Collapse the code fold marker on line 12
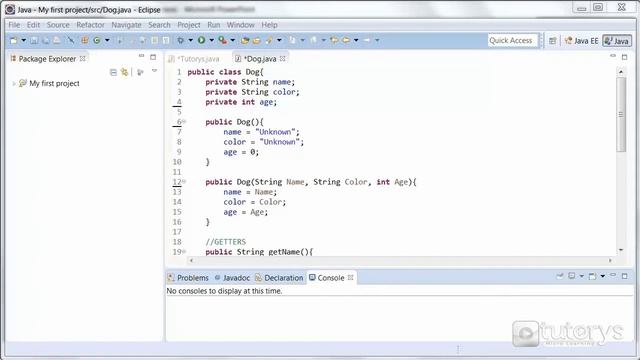The image size is (640, 360). coord(184,182)
